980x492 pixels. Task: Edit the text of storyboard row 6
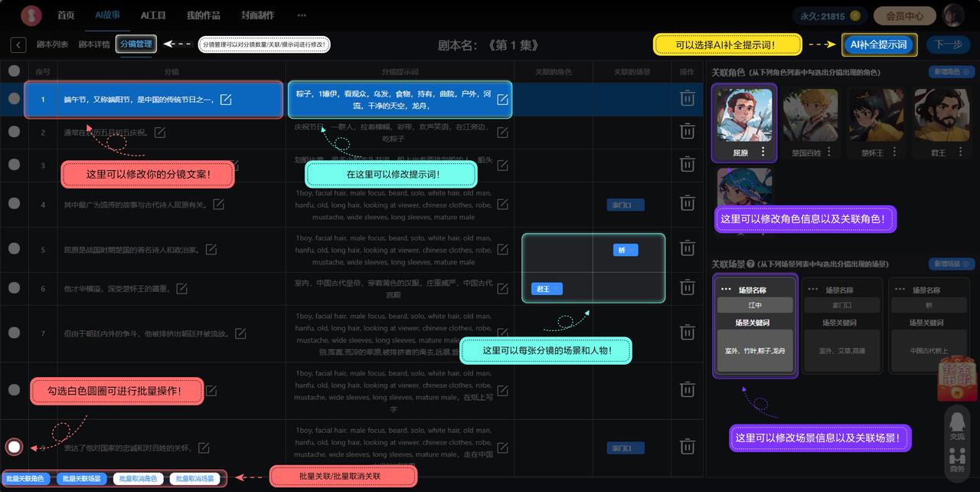[182, 289]
